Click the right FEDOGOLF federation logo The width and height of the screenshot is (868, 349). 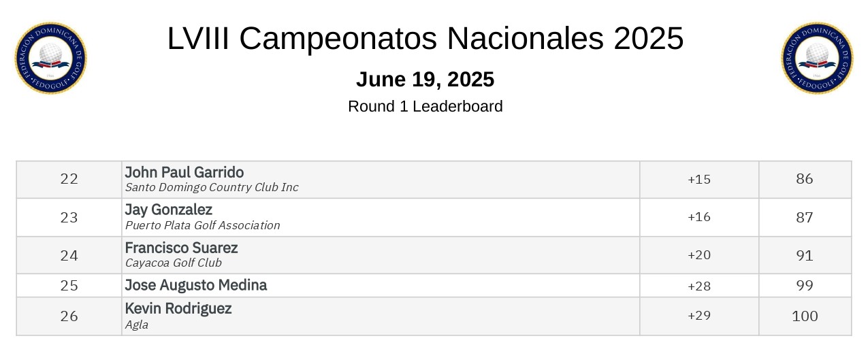point(817,58)
